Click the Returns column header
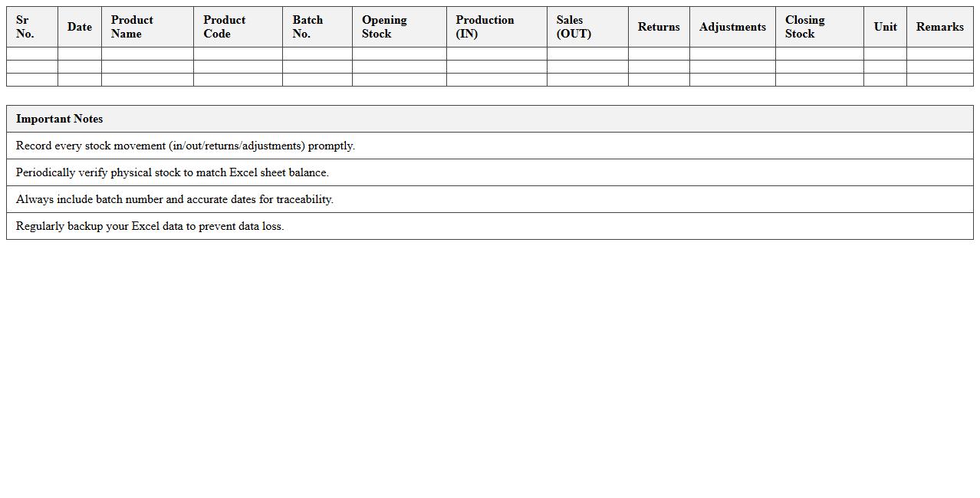 659,27
